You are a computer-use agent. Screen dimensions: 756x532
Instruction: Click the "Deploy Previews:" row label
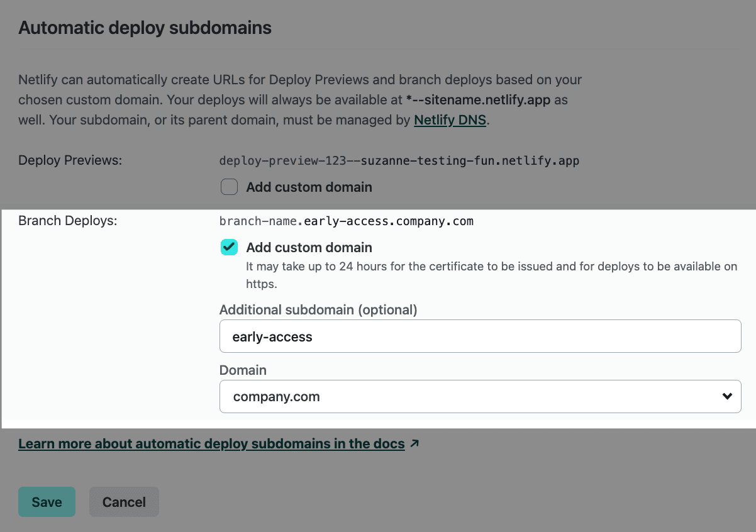[x=70, y=160]
